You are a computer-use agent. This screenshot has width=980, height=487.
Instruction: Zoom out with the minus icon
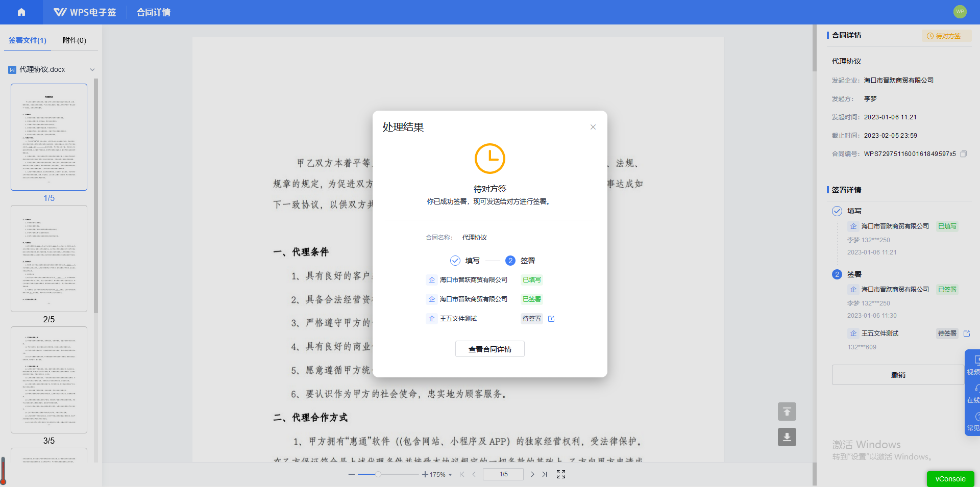click(352, 474)
